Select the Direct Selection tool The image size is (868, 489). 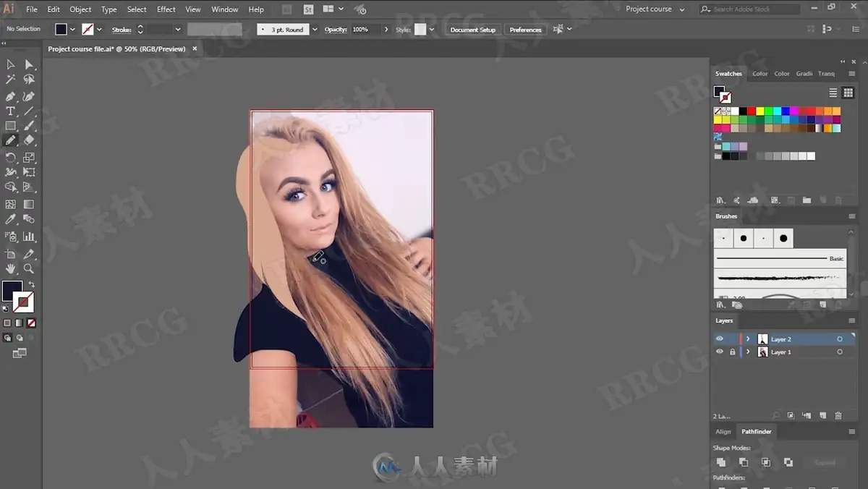[29, 65]
